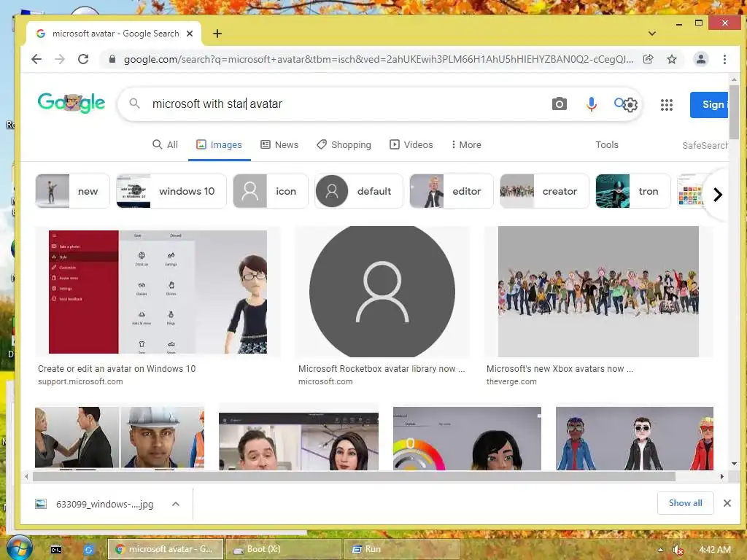Image resolution: width=747 pixels, height=560 pixels.
Task: Show all downloads
Action: (x=685, y=503)
